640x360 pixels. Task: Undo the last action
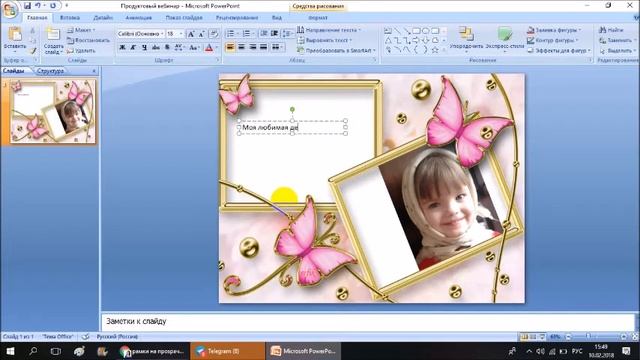[x=38, y=6]
